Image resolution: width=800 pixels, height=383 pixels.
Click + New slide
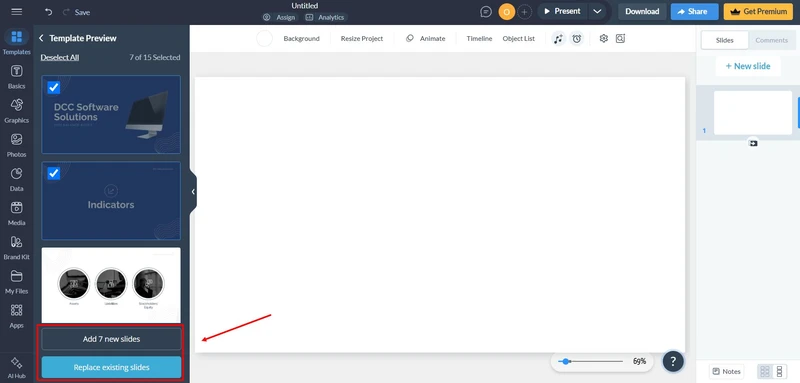748,66
